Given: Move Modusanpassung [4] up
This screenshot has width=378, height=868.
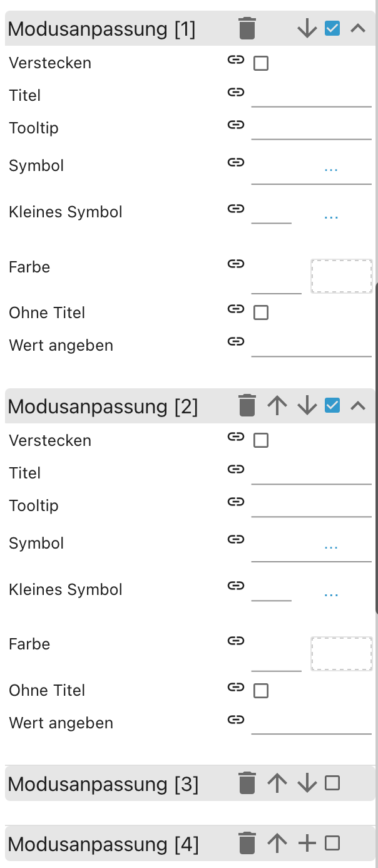Looking at the screenshot, I should pos(277,844).
